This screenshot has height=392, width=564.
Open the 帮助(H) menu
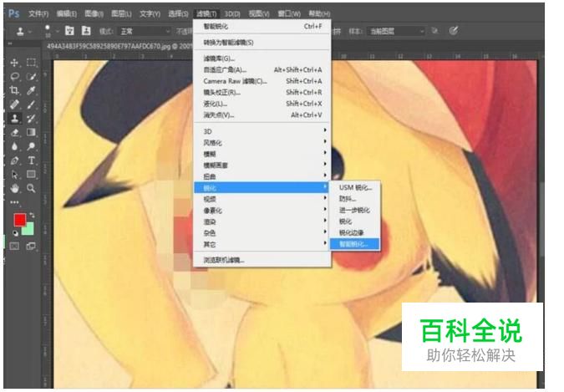point(319,13)
